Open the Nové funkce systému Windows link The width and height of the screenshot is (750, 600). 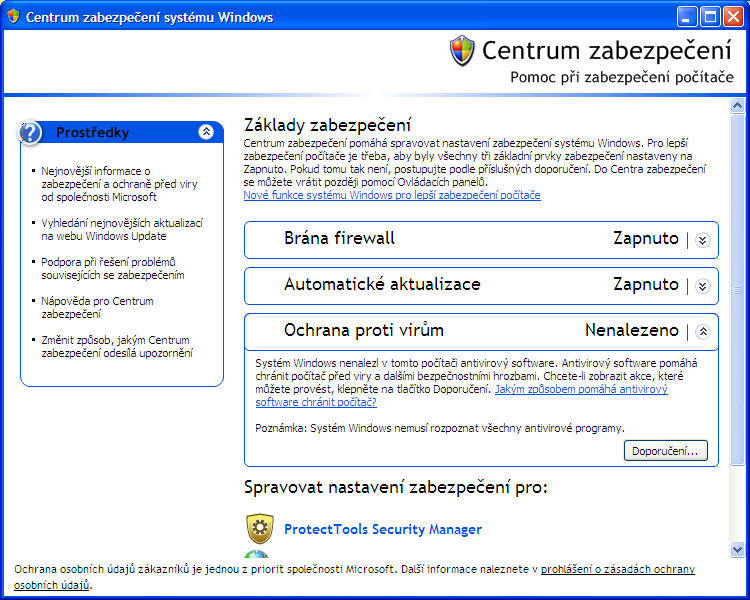click(392, 196)
